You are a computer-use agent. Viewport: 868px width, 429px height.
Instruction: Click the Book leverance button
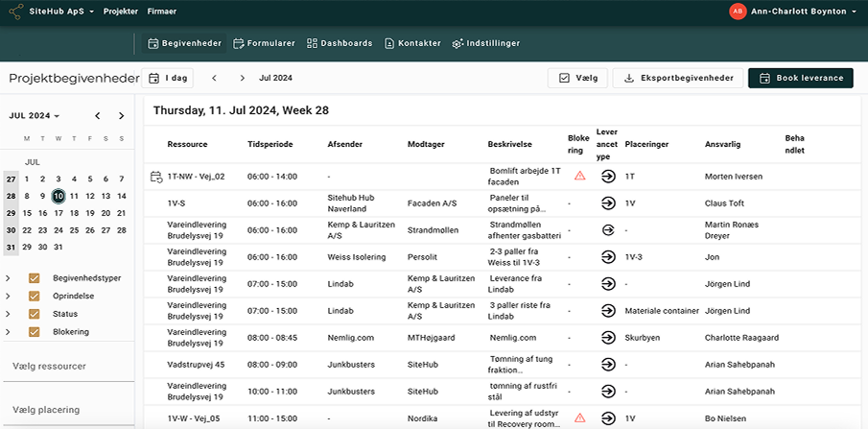800,78
